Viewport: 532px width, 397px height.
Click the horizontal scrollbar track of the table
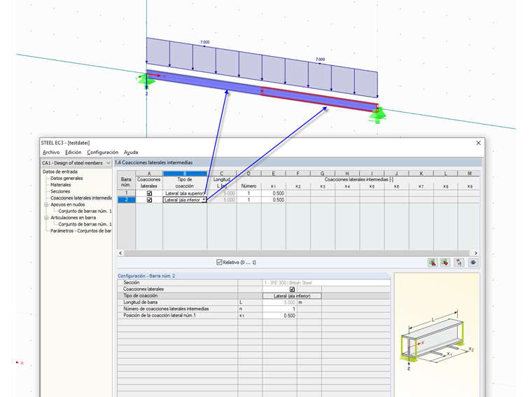pos(298,253)
